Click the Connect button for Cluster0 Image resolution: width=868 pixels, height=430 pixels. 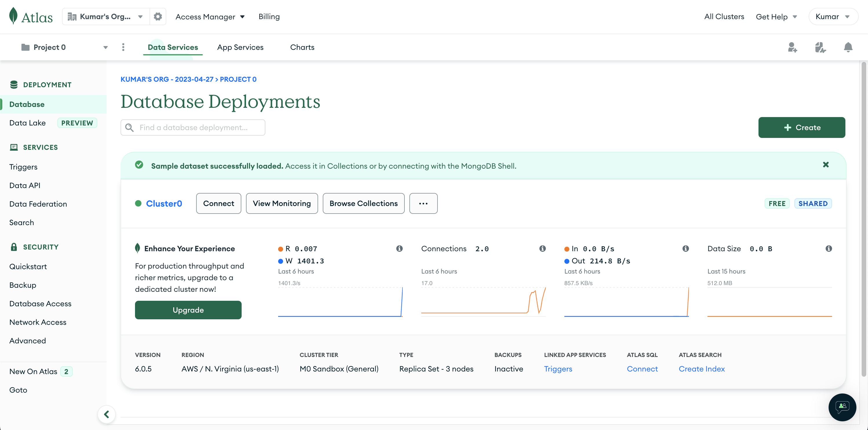point(218,203)
